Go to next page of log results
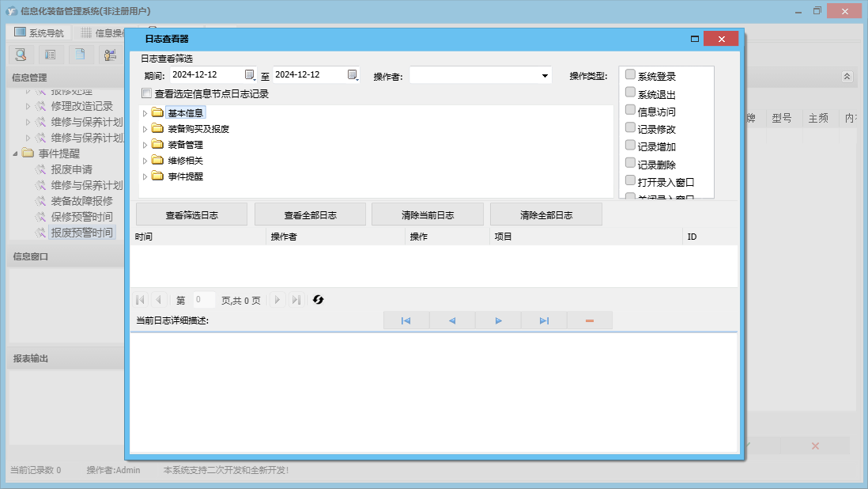868x489 pixels. pos(277,300)
